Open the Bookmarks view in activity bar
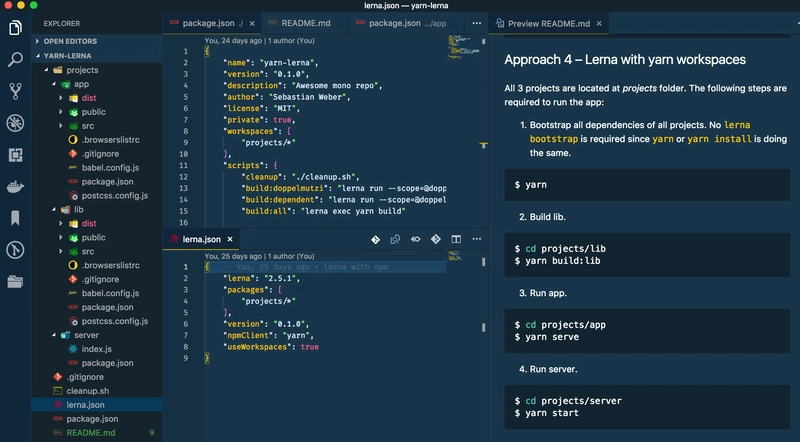This screenshot has width=800, height=442. point(15,218)
